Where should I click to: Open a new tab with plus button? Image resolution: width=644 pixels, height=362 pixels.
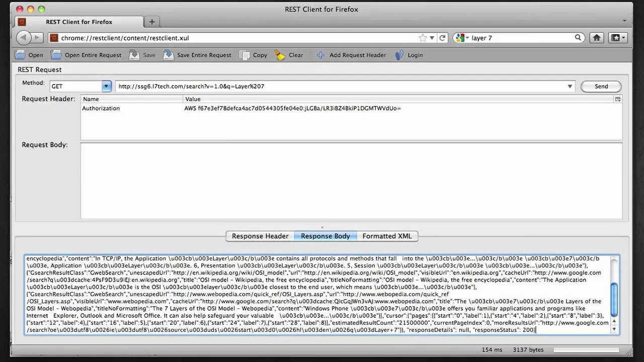[x=151, y=22]
